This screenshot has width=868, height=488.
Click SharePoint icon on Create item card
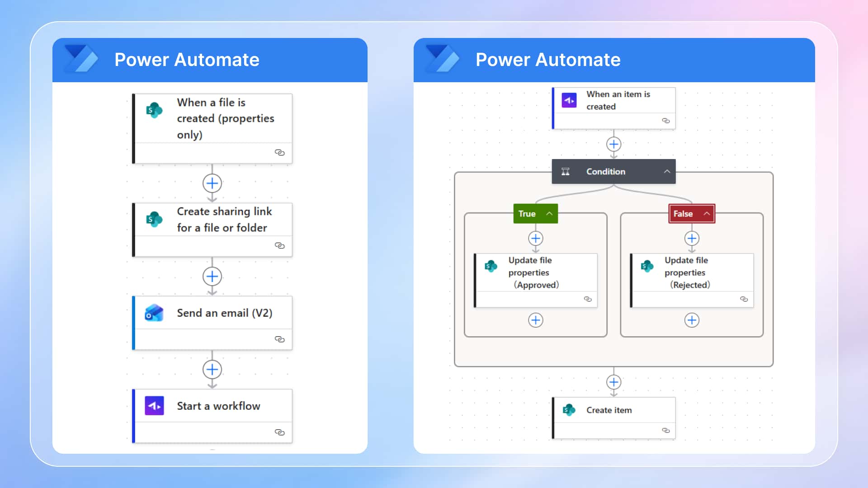pos(569,410)
